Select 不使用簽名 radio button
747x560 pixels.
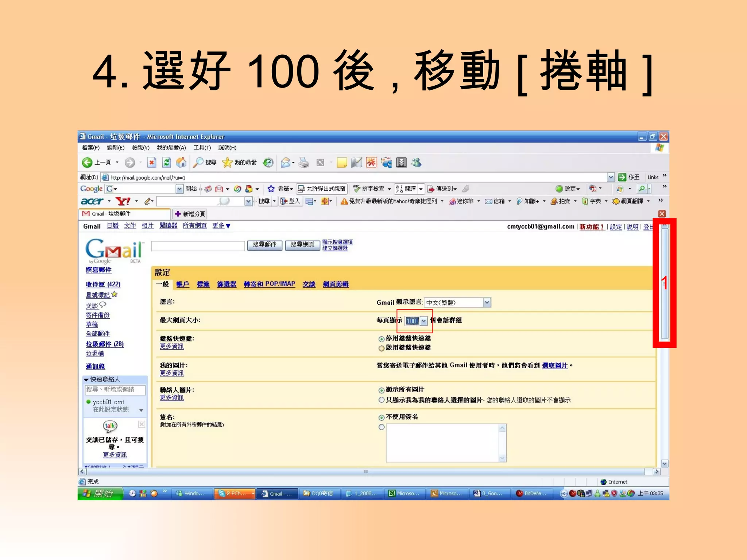381,417
